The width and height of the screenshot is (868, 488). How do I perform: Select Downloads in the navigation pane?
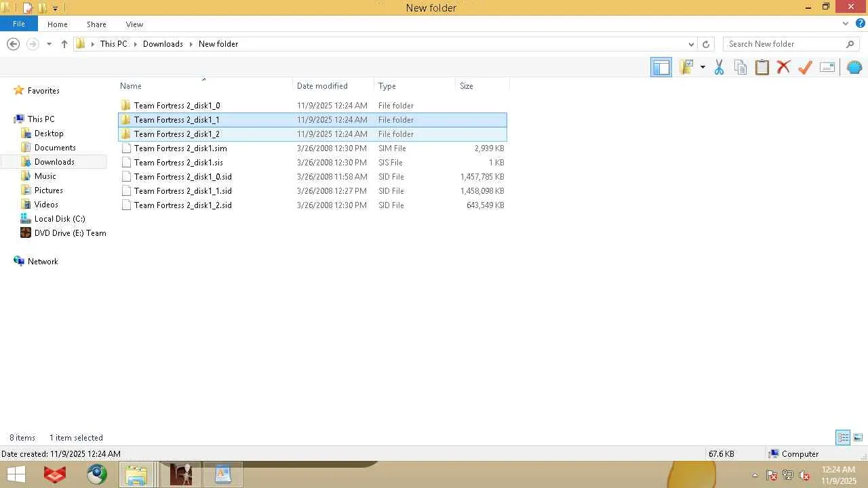click(x=54, y=162)
